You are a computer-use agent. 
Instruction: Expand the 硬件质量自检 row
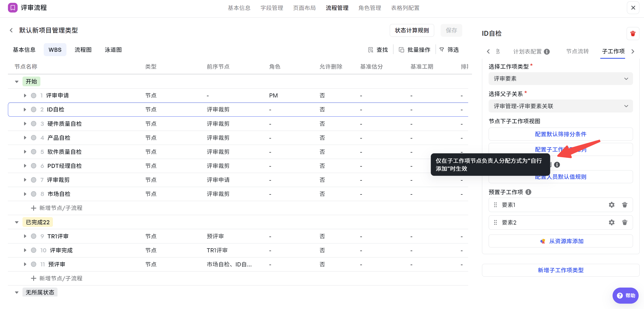[x=25, y=124]
